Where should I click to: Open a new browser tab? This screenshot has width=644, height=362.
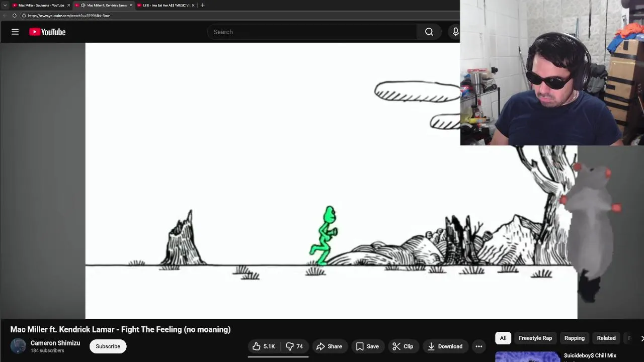click(x=202, y=5)
